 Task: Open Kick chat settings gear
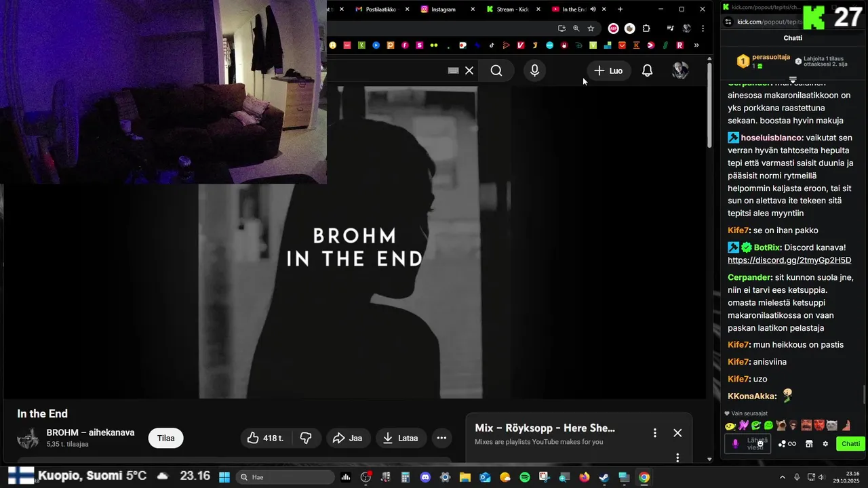click(x=825, y=444)
